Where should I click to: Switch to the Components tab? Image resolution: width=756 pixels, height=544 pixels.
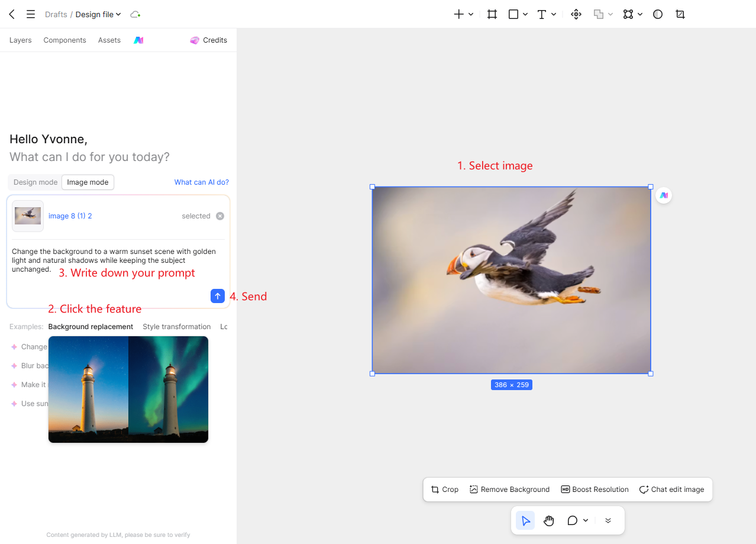(x=64, y=40)
